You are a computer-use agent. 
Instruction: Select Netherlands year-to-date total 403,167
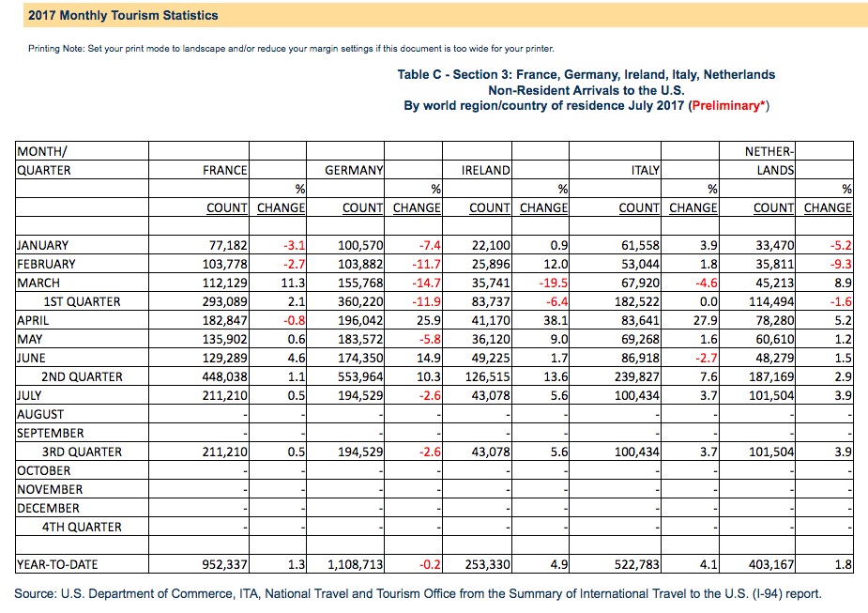click(x=771, y=565)
